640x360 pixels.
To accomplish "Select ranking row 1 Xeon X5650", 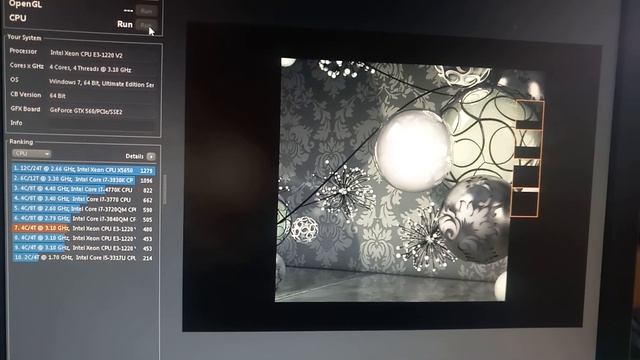I will (83, 169).
